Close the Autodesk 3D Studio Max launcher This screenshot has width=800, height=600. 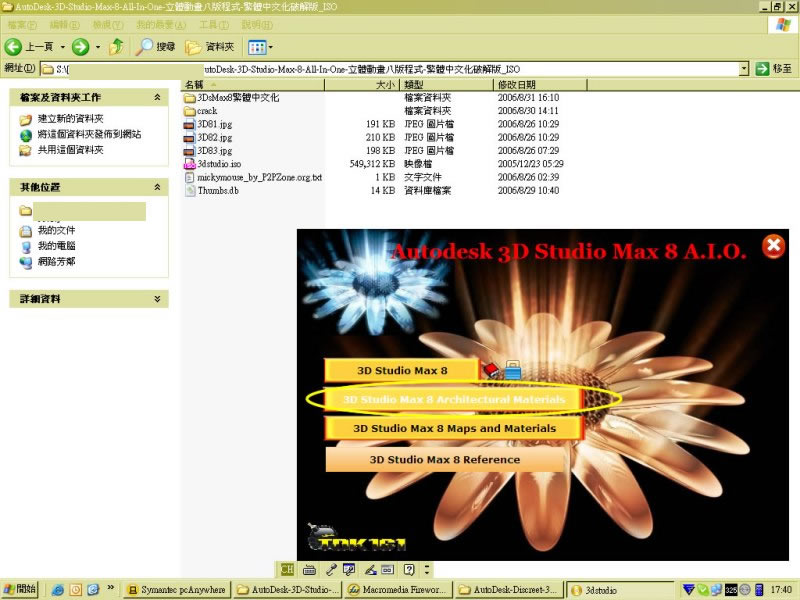click(x=773, y=245)
